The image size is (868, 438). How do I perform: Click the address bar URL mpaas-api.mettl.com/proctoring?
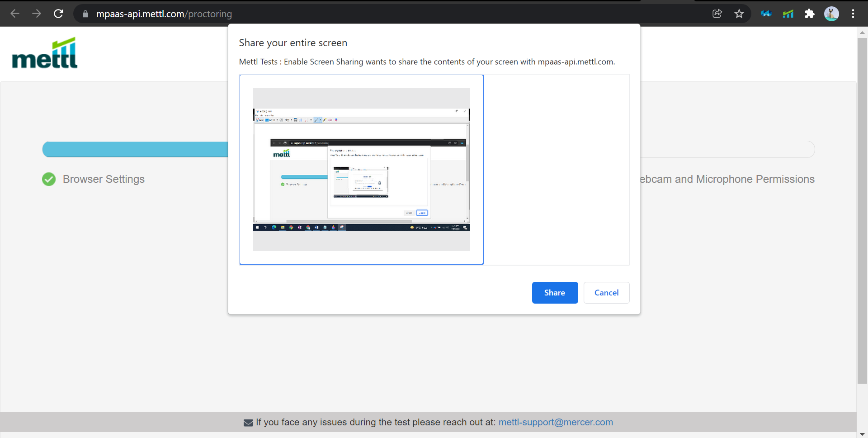coord(164,14)
